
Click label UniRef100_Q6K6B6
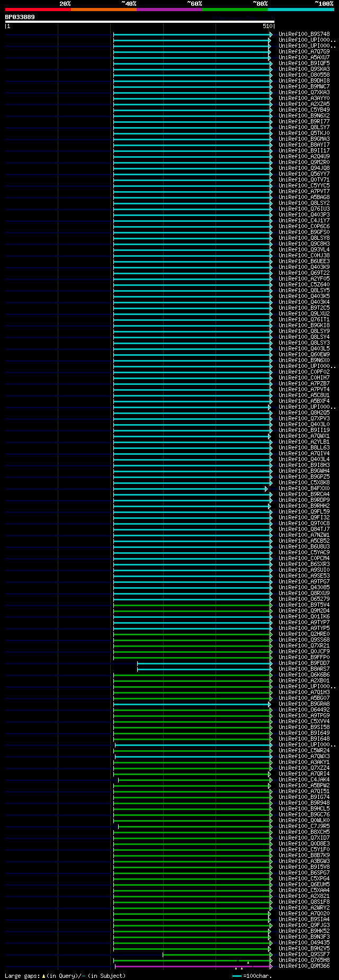click(304, 675)
